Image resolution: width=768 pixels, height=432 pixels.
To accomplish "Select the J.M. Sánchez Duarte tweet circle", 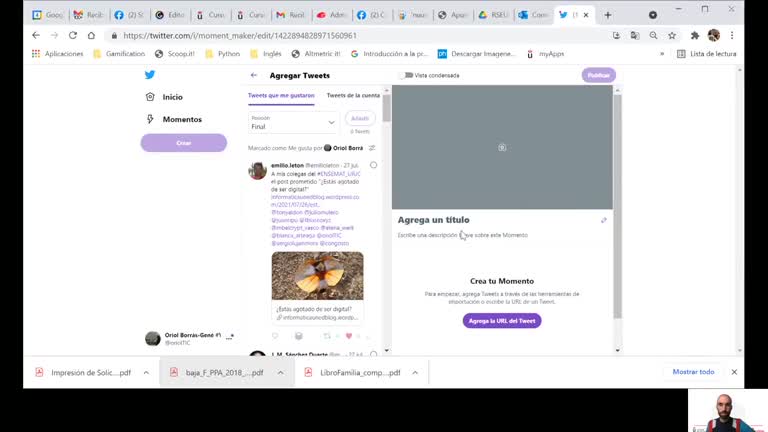I will [x=374, y=354].
